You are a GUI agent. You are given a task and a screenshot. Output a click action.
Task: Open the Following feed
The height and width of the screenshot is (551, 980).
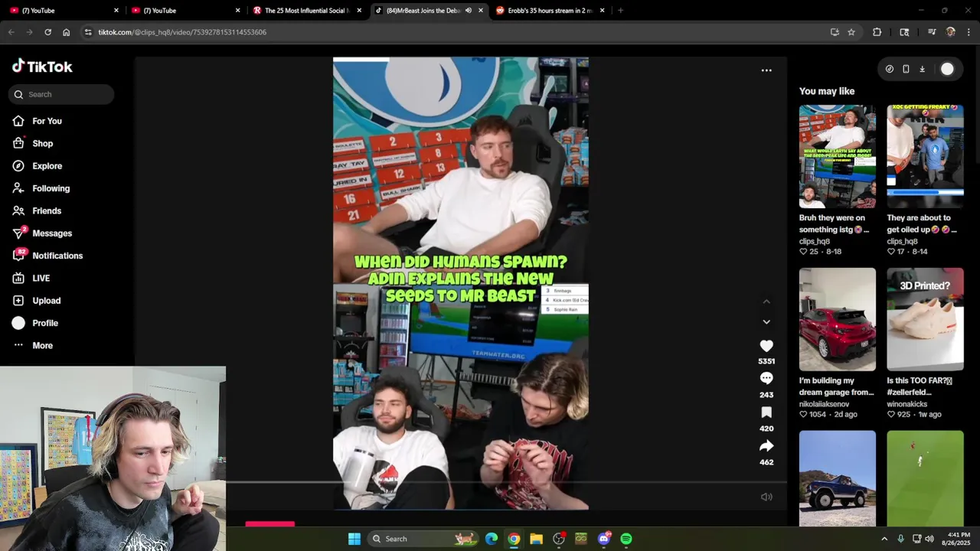click(x=41, y=188)
